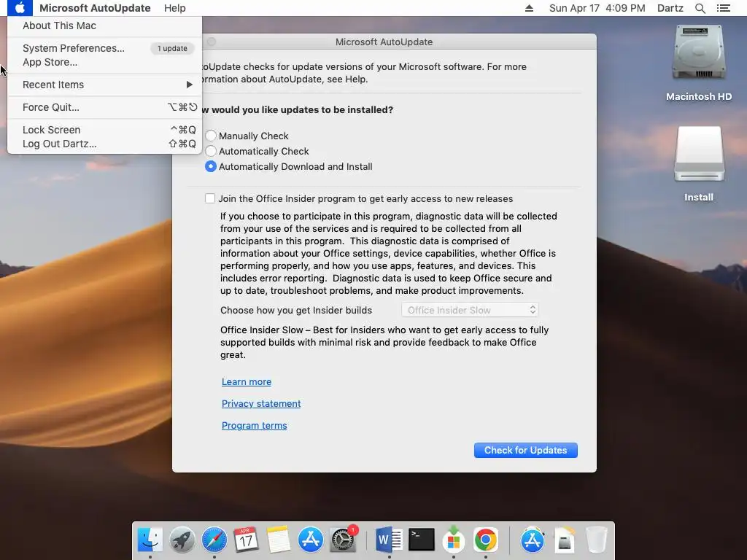This screenshot has height=560, width=747.
Task: Choose Log Out Dartz…
Action: (104, 144)
